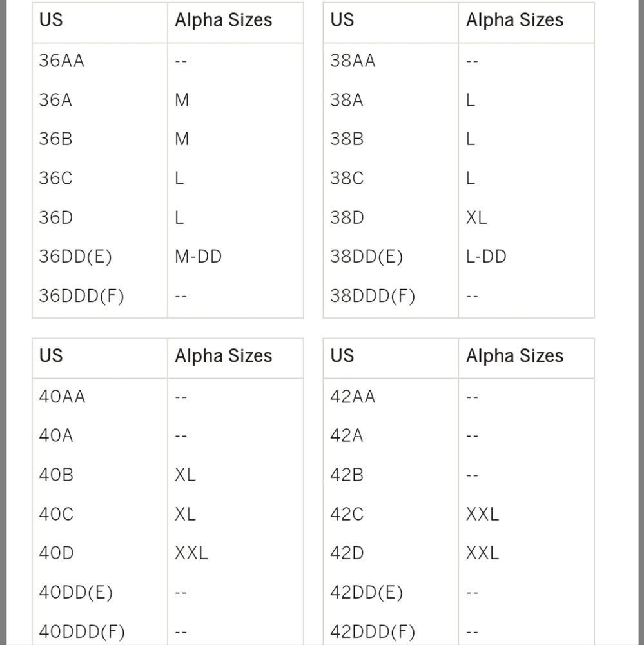Select the XXL value beside 42D
644x645 pixels.
pyautogui.click(x=482, y=553)
